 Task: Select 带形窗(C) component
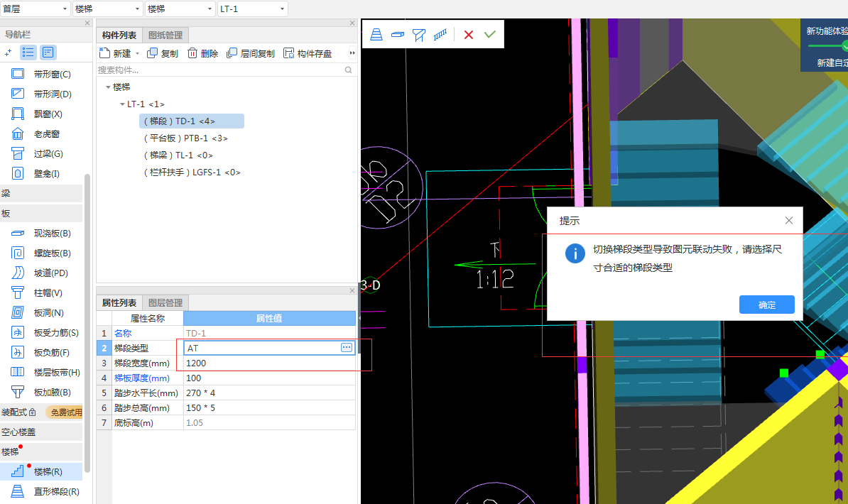[x=41, y=74]
